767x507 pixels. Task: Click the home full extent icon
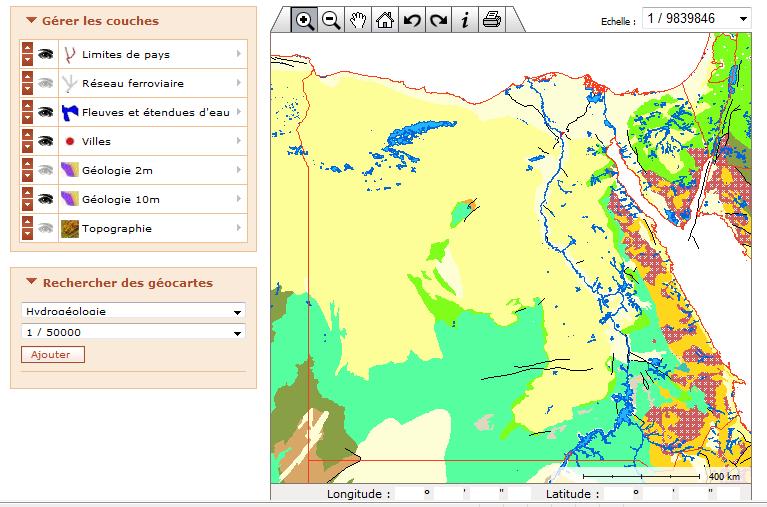click(384, 20)
